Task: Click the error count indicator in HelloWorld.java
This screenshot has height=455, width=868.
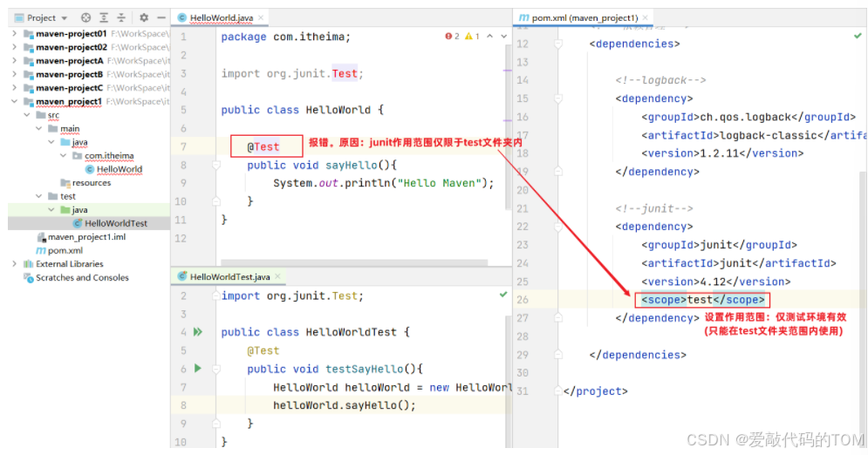Action: [452, 36]
